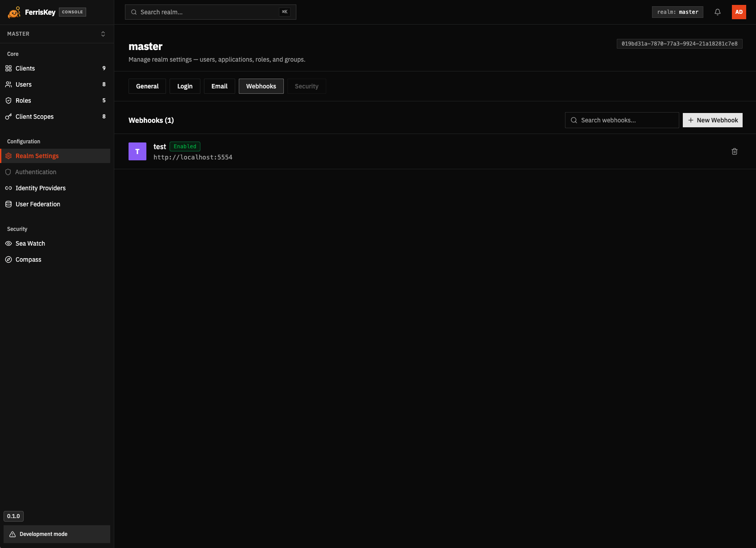Create a New Webhook

pyautogui.click(x=712, y=120)
